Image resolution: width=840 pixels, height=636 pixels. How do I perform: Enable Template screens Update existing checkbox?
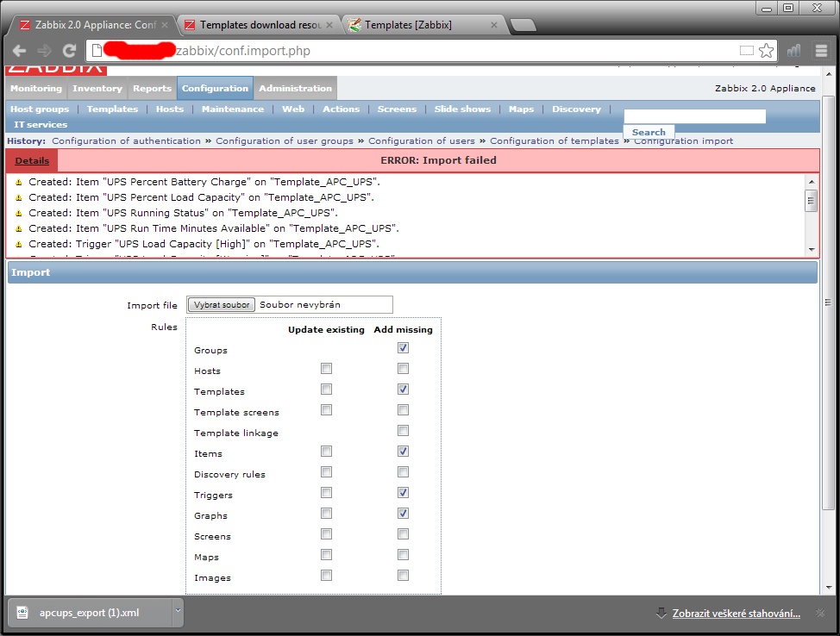click(326, 410)
